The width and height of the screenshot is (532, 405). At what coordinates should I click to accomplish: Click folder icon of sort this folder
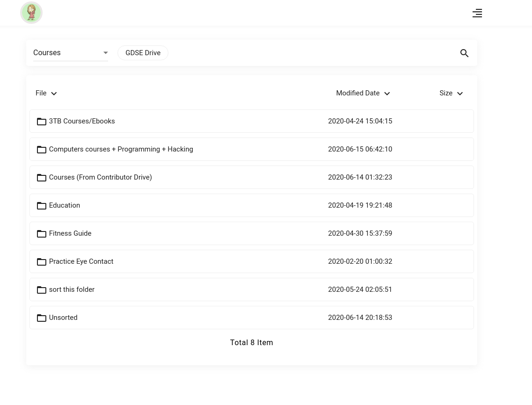tap(41, 289)
